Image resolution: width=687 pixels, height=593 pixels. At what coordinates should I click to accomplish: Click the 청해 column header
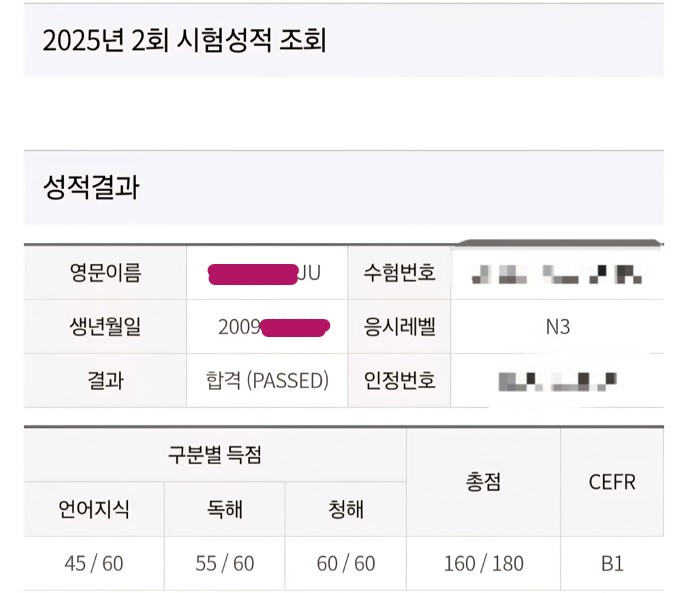346,509
